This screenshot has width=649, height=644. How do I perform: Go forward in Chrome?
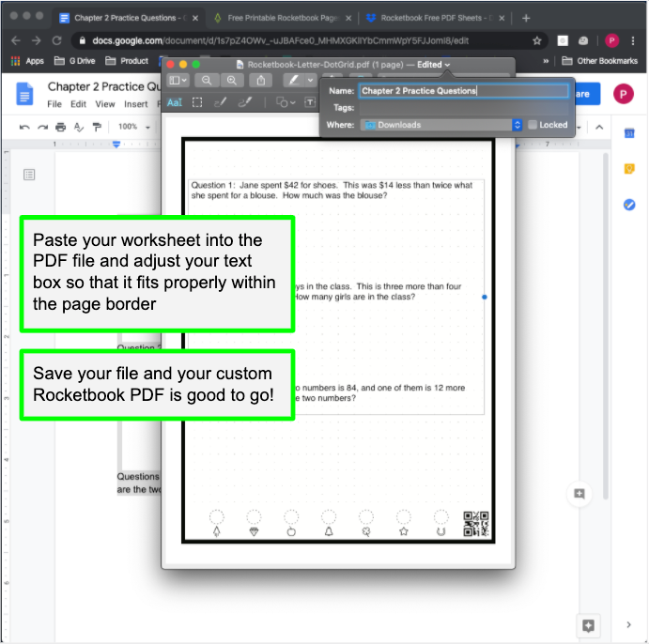pos(37,40)
